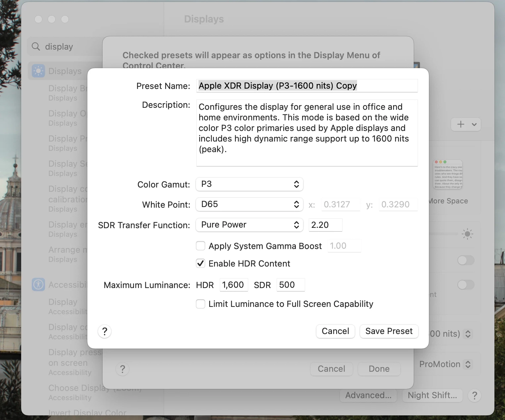Open the White Point D65 dropdown
This screenshot has width=505, height=420.
point(250,204)
